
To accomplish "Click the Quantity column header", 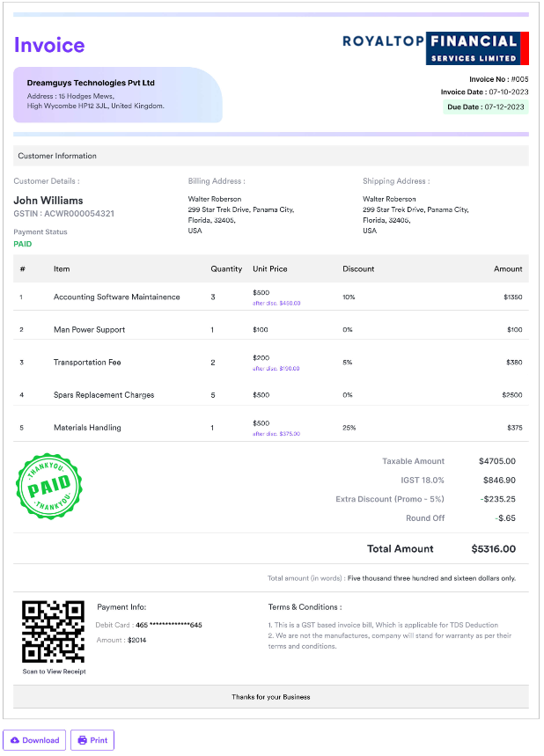I will click(x=226, y=269).
